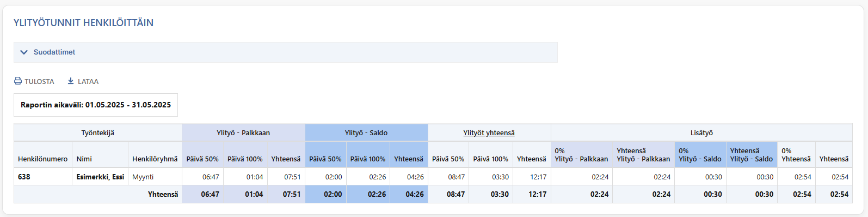Click the LATAA download button
The width and height of the screenshot is (868, 217).
[83, 81]
